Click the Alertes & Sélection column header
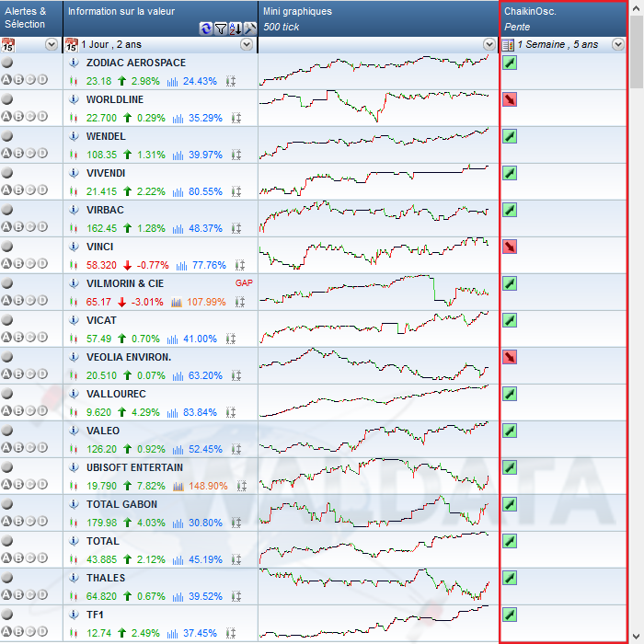Screen dimensions: 644x644 [x=31, y=18]
